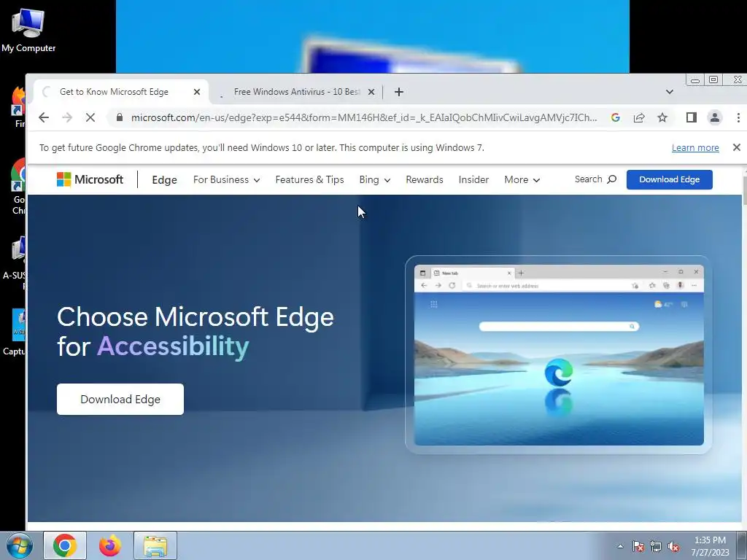Click the padlock site info icon
This screenshot has width=747, height=560.
point(120,117)
